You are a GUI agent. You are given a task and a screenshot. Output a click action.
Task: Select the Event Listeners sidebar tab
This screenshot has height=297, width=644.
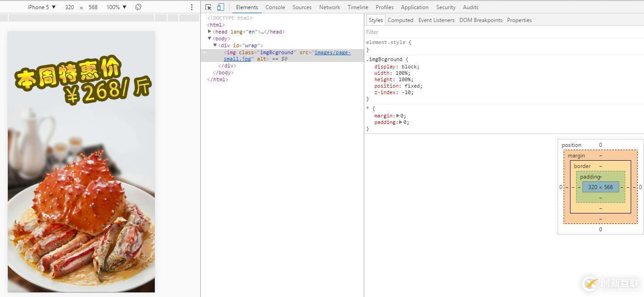coord(436,20)
